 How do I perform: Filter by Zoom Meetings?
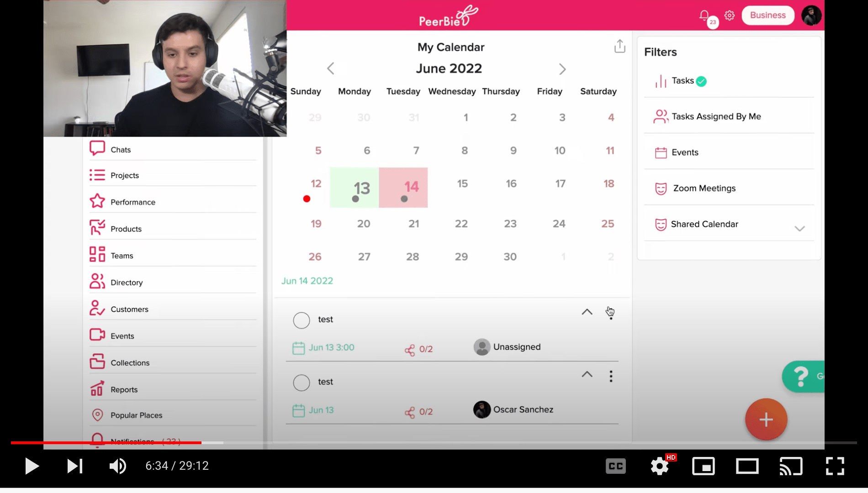[704, 188]
